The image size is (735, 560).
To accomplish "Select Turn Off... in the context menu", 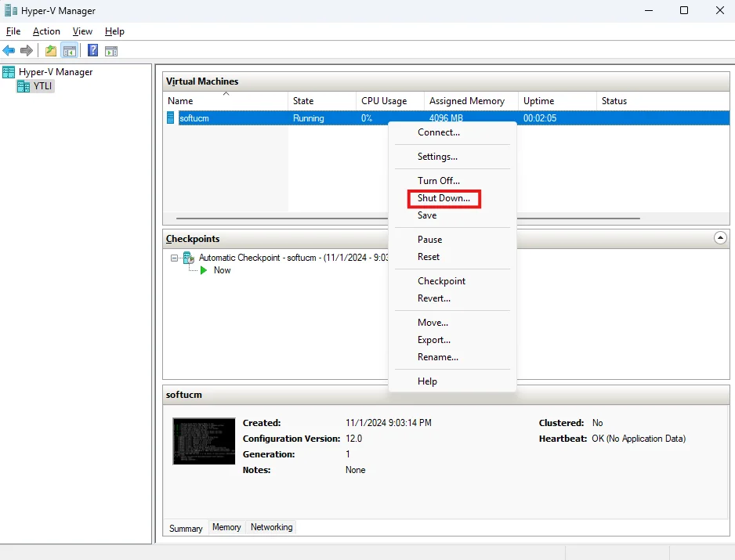I will tap(452, 181).
